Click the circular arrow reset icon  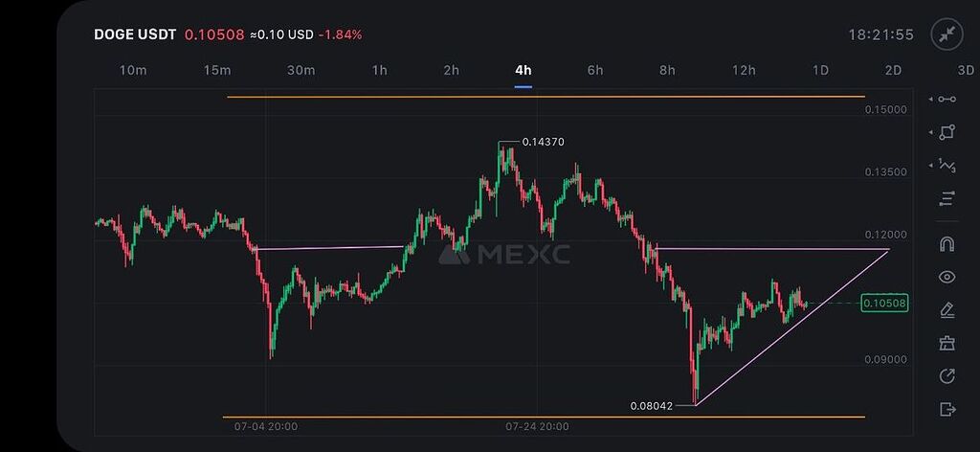pos(947,376)
